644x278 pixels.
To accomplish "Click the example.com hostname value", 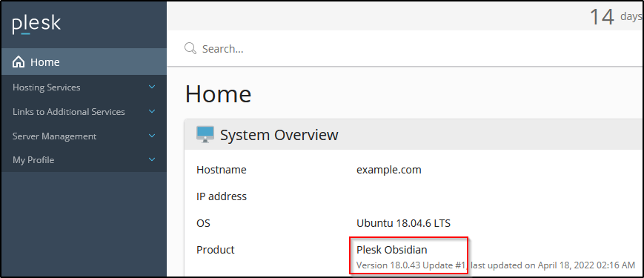I will (x=389, y=170).
